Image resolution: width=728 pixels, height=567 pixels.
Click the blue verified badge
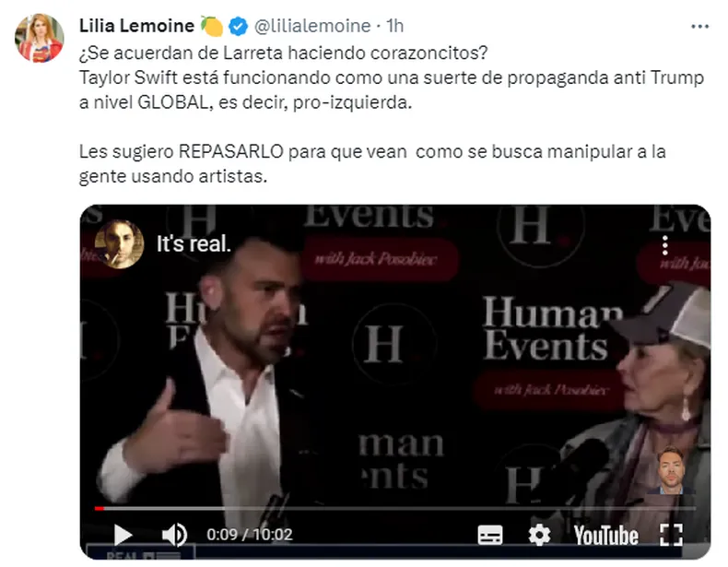coord(239,27)
